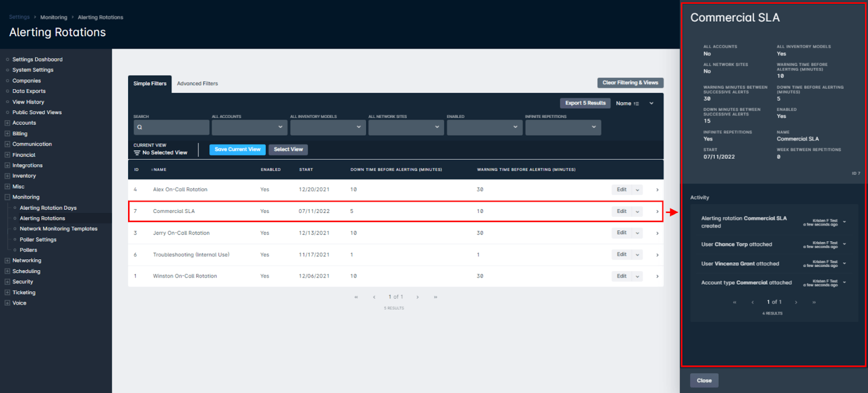Viewport: 868px width, 393px height.
Task: Open the sort options chevron beside Name
Action: [652, 104]
